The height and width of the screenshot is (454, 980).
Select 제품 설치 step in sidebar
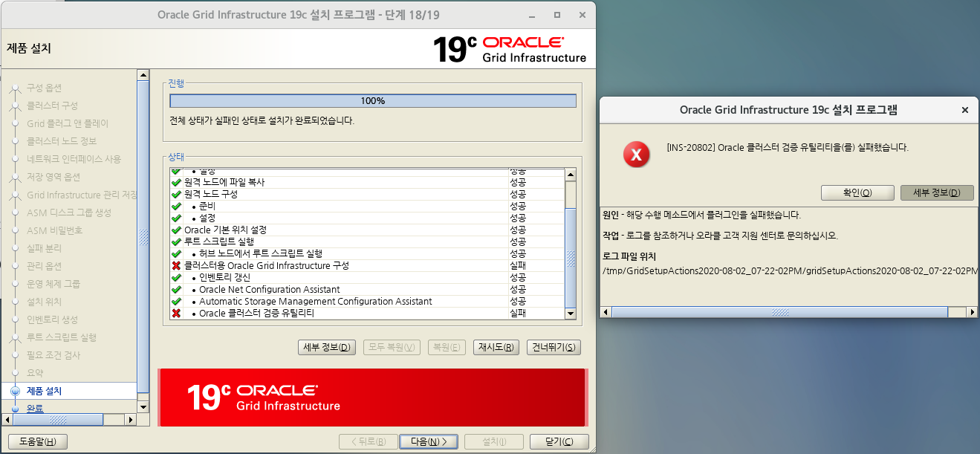click(x=45, y=391)
